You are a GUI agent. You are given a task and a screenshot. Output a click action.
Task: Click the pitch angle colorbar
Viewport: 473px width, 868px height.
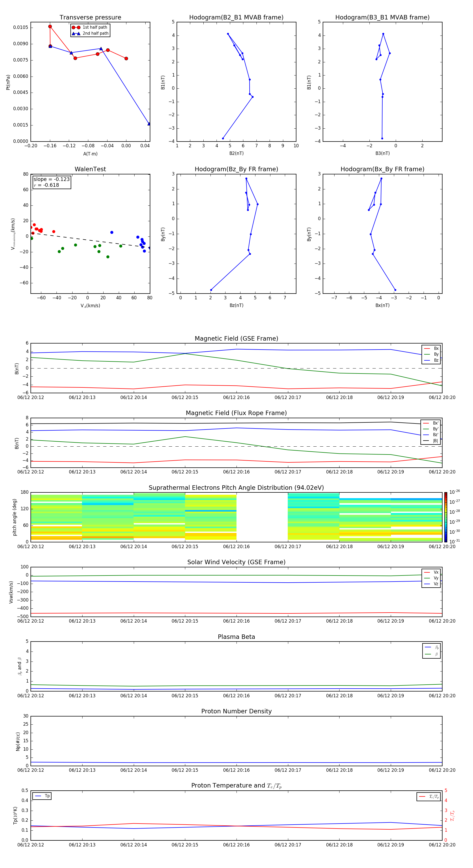point(446,517)
